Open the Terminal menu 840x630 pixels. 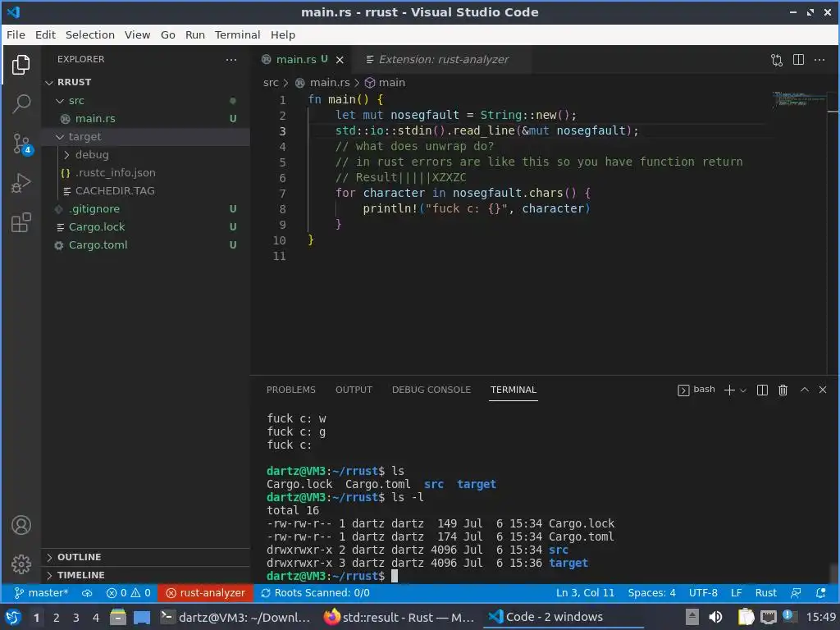[237, 34]
